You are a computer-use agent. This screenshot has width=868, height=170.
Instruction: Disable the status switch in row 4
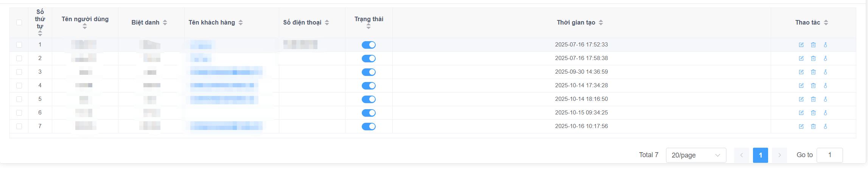369,86
